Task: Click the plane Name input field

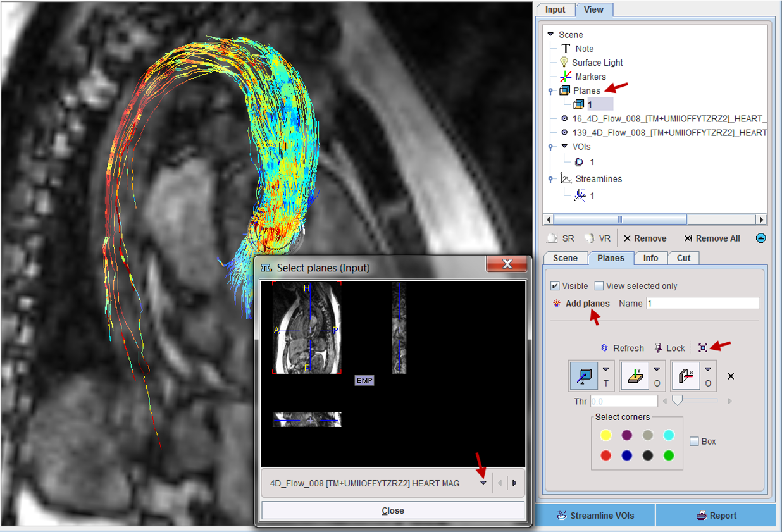Action: click(x=702, y=304)
